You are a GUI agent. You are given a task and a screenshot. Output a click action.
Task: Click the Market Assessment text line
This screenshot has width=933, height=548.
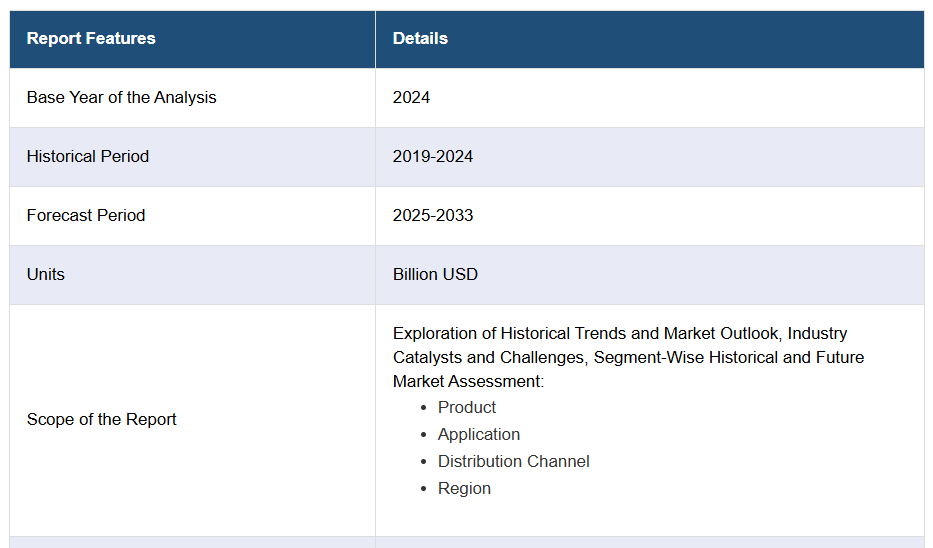click(x=468, y=382)
